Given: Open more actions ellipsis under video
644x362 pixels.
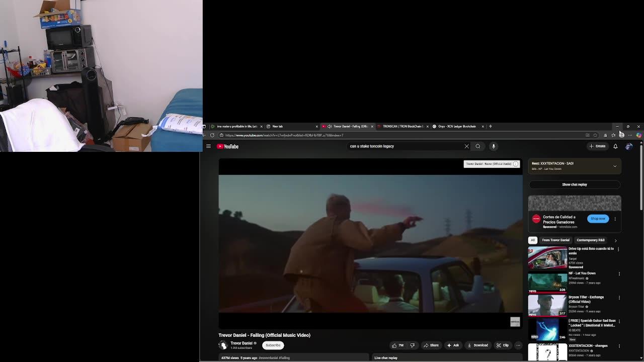Looking at the screenshot, I should 518,345.
